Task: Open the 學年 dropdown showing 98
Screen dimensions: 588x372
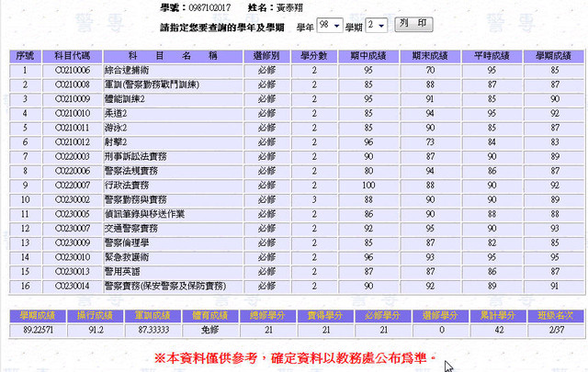Action: [x=329, y=26]
